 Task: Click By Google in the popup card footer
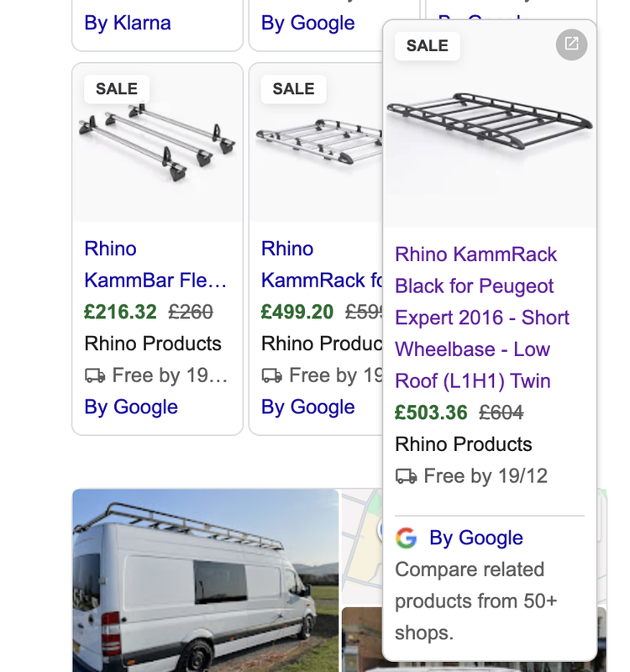(x=476, y=538)
